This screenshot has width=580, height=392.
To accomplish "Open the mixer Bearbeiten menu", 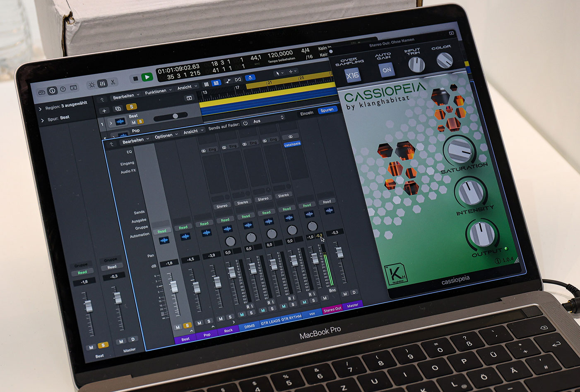I will click(135, 141).
